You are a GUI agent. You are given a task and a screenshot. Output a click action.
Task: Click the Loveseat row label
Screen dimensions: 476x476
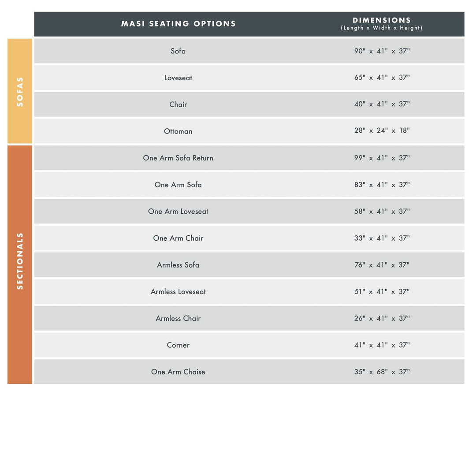coord(178,78)
